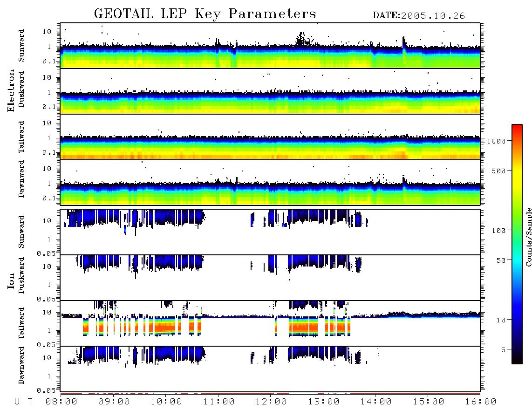Click the Ion Sunward spectrogram panel
This screenshot has width=532, height=410.
point(270,232)
